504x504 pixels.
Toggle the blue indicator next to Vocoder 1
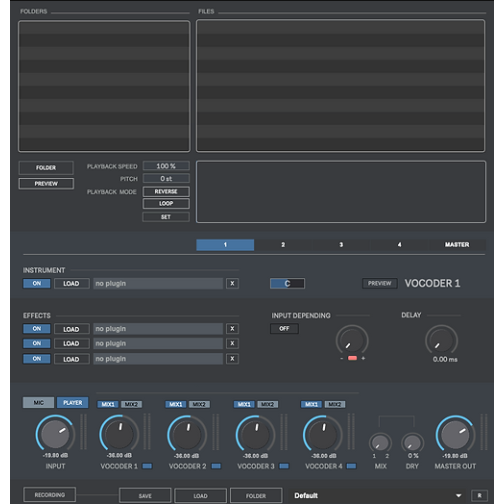coord(147,466)
